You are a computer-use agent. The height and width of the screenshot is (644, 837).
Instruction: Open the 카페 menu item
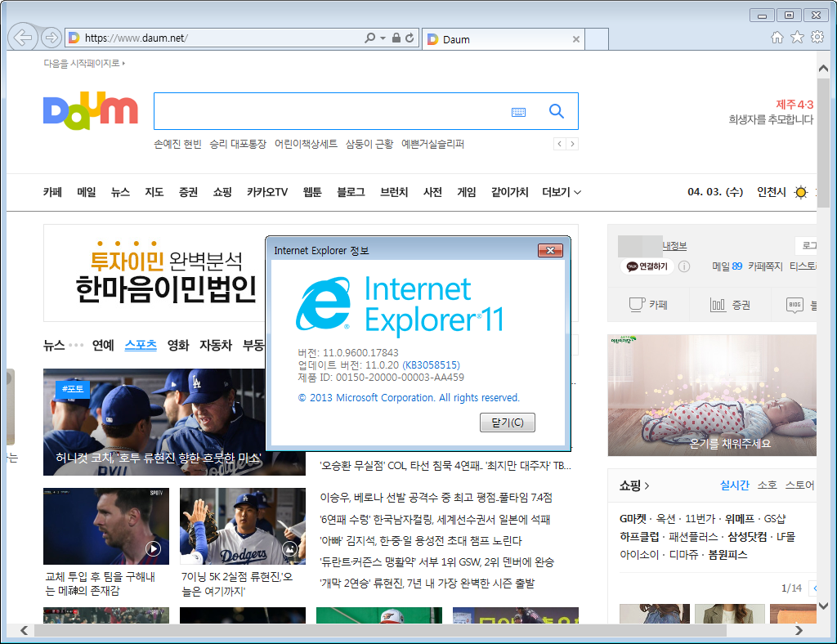click(x=52, y=192)
